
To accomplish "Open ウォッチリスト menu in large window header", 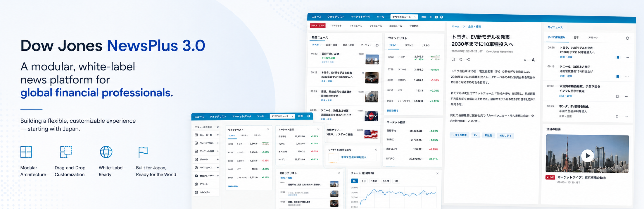I will pos(336,17).
